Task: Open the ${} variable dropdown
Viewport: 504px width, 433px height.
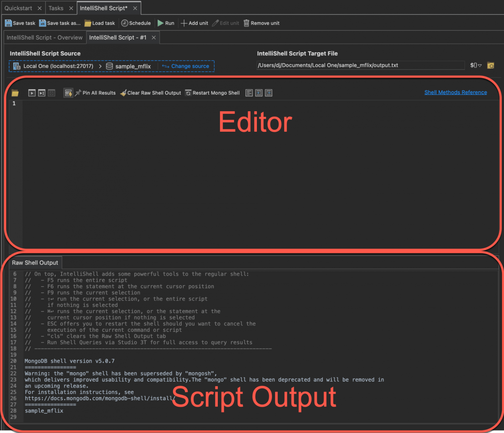Action: (475, 65)
